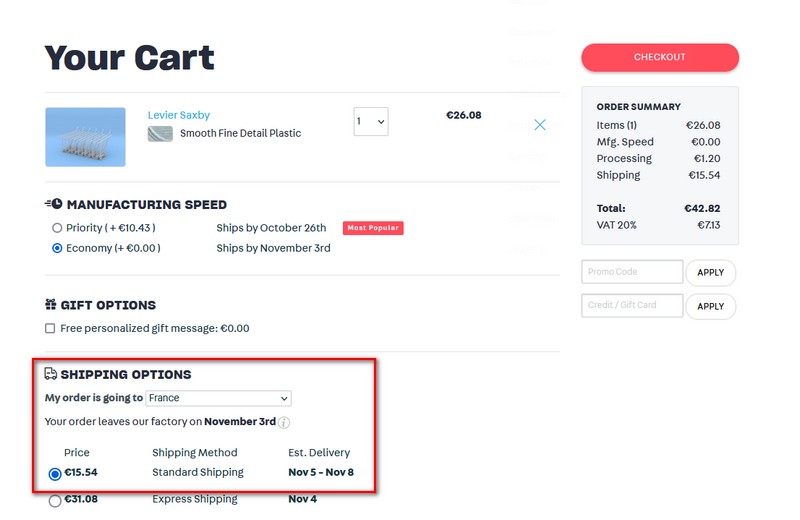The height and width of the screenshot is (520, 800).
Task: Apply the credit or gift card
Action: click(x=710, y=306)
